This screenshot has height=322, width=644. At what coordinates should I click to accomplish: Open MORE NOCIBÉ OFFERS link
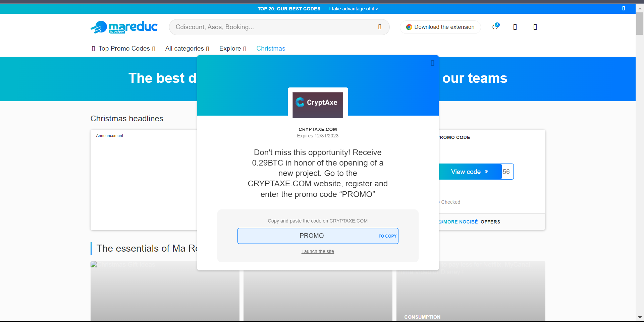coord(470,222)
